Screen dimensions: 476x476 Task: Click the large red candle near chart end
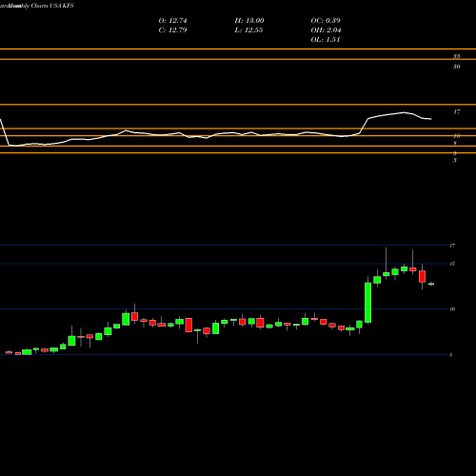pos(422,276)
